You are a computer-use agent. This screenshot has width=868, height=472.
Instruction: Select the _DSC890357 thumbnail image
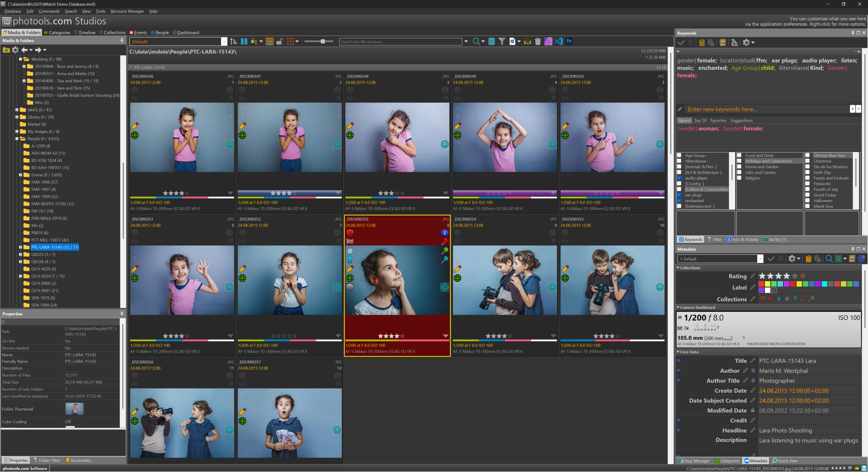pos(290,422)
